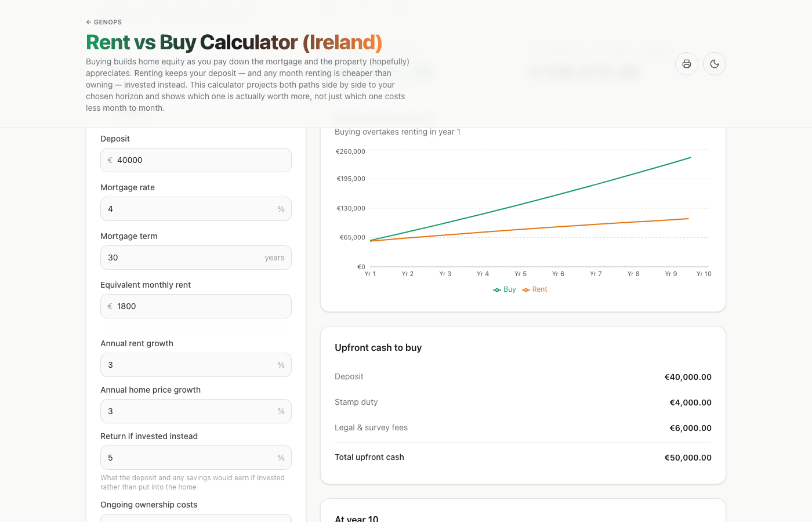
Task: Select the Annual rent growth input
Action: pos(196,365)
